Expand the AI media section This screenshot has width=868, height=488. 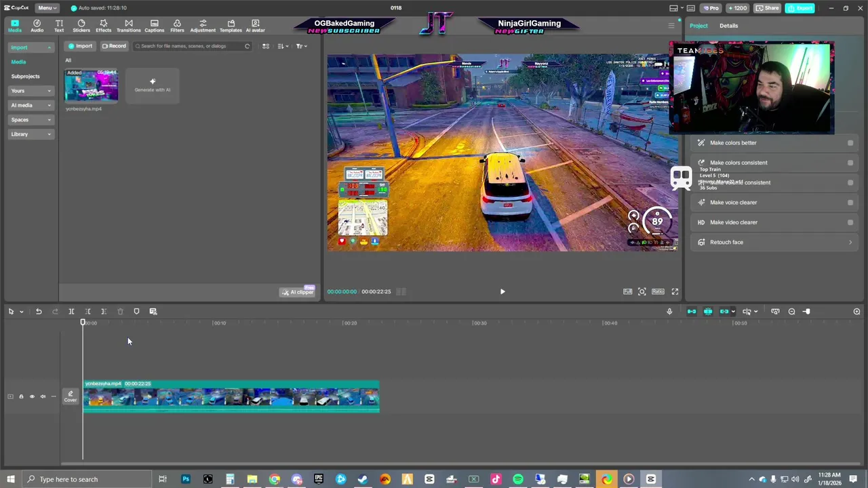click(x=31, y=105)
